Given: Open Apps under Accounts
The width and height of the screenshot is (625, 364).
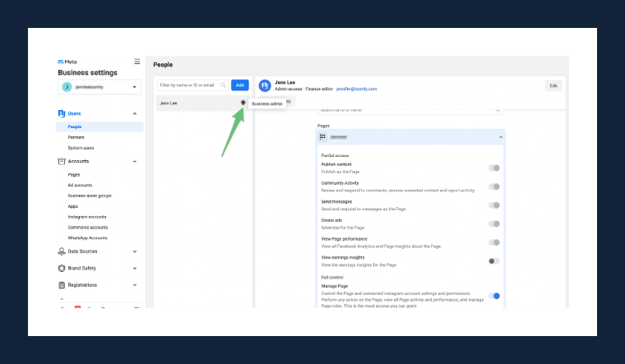Looking at the screenshot, I should (73, 206).
